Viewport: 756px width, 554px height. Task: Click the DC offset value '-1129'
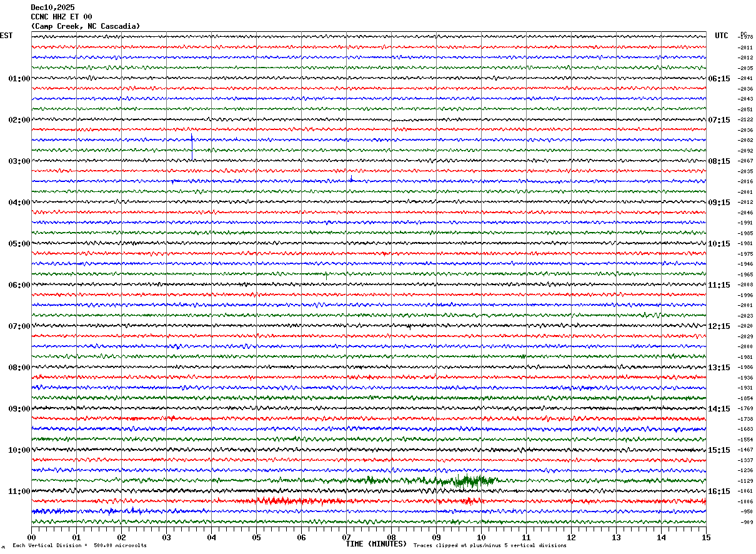746,481
